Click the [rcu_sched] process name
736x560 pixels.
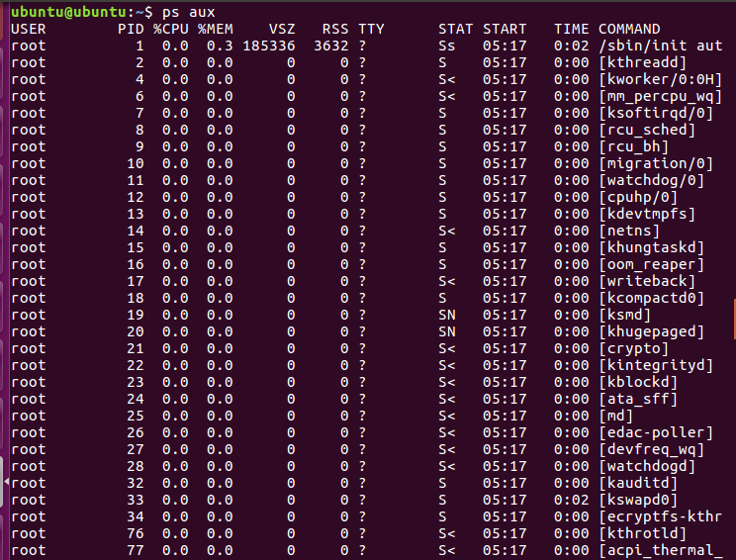click(x=647, y=130)
